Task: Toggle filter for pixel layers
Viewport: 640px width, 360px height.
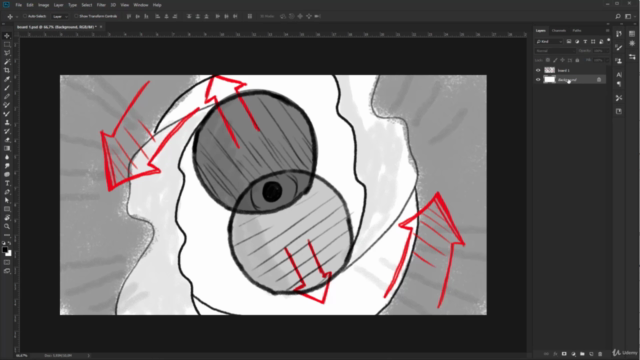Action: click(569, 42)
